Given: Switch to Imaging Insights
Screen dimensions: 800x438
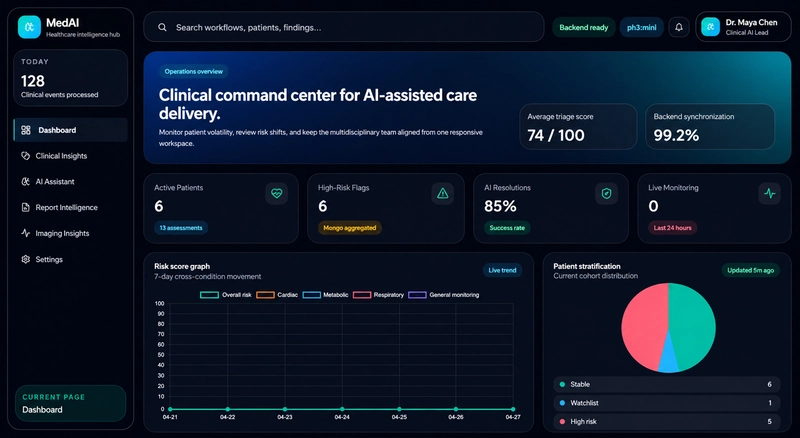Looking at the screenshot, I should [70, 233].
